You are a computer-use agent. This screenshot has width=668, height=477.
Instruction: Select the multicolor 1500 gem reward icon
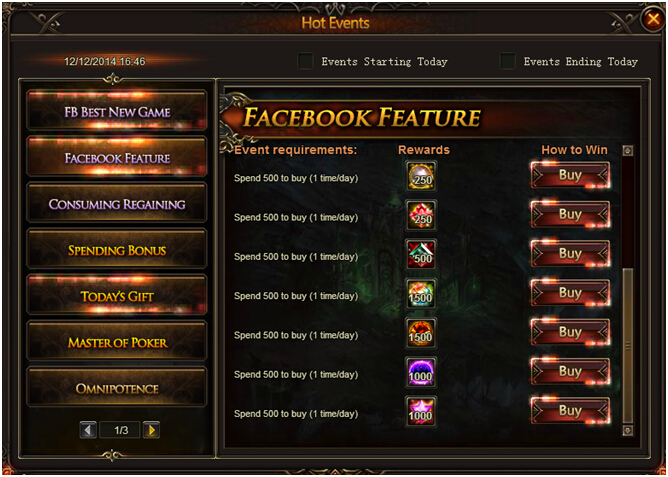point(421,293)
